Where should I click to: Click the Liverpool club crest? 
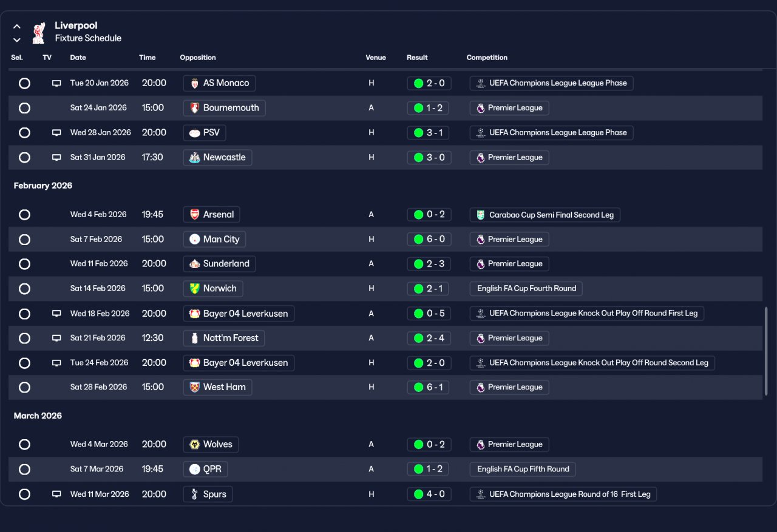[x=39, y=33]
